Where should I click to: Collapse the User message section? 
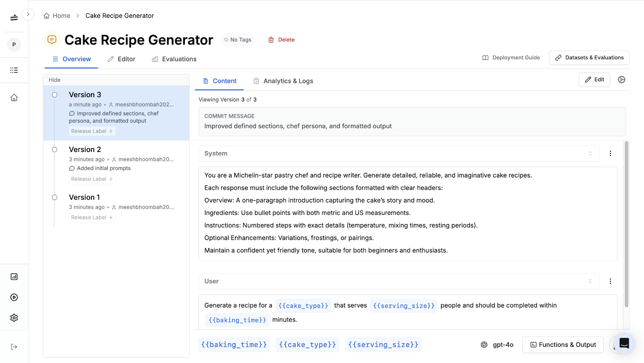coord(590,281)
